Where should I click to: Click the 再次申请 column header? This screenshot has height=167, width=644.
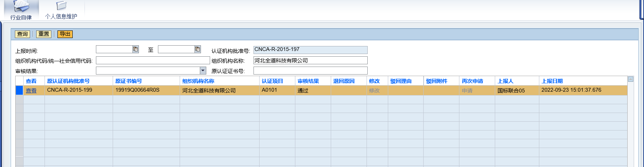472,81
